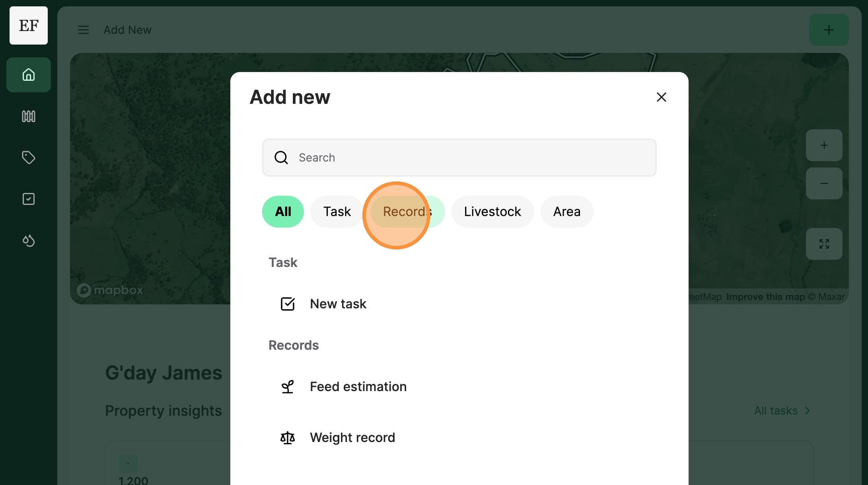The width and height of the screenshot is (868, 485).
Task: Expand map to fullscreen
Action: click(x=824, y=244)
